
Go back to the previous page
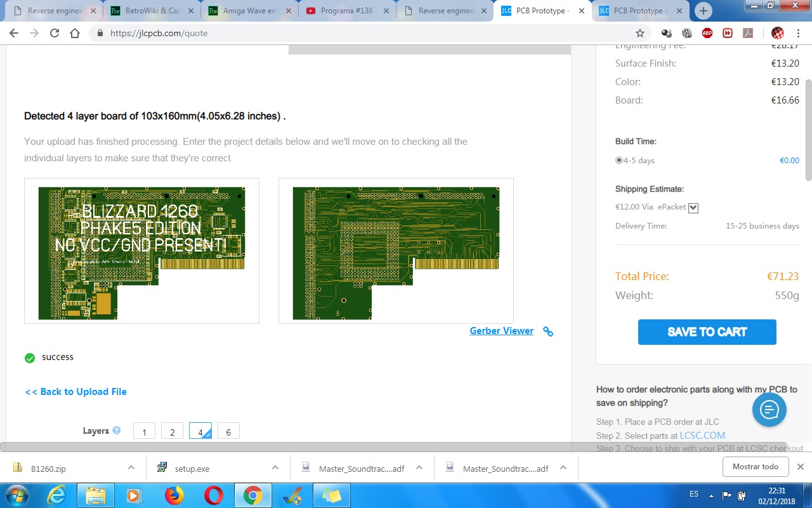[14, 33]
